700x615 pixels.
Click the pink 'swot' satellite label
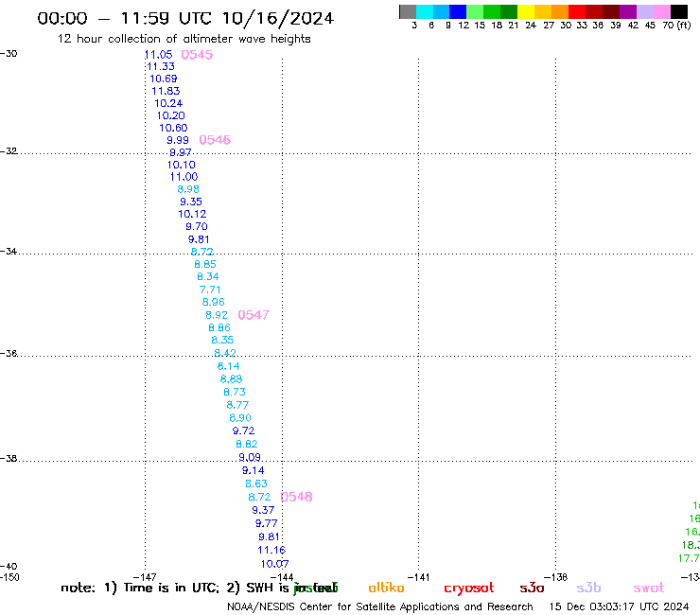[x=648, y=588]
